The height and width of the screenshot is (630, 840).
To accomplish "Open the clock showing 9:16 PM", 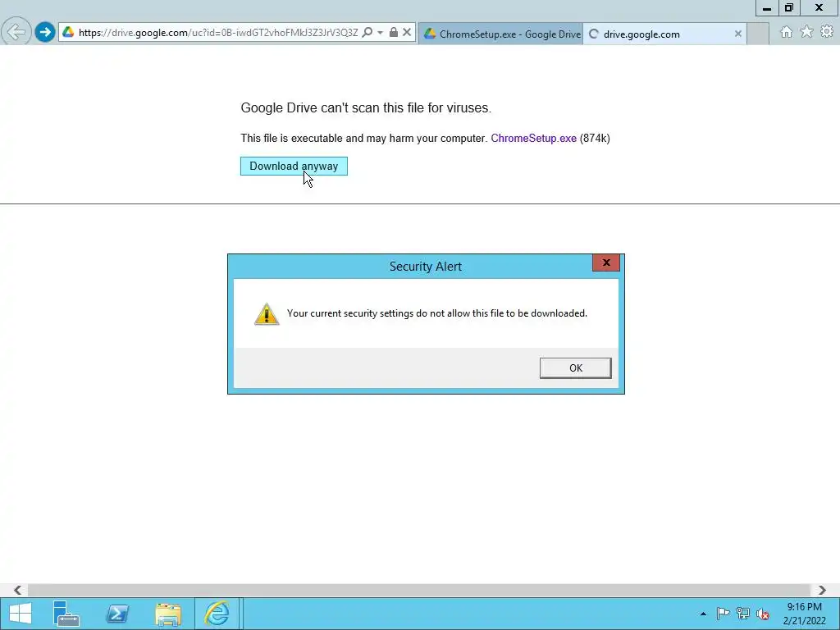I will click(804, 614).
